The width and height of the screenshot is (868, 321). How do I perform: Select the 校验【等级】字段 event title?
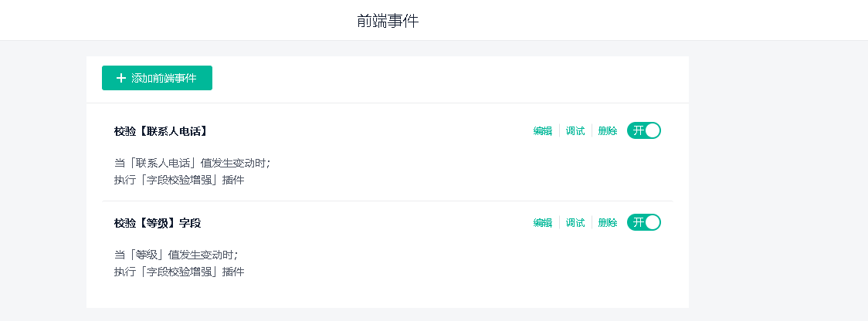pyautogui.click(x=158, y=223)
